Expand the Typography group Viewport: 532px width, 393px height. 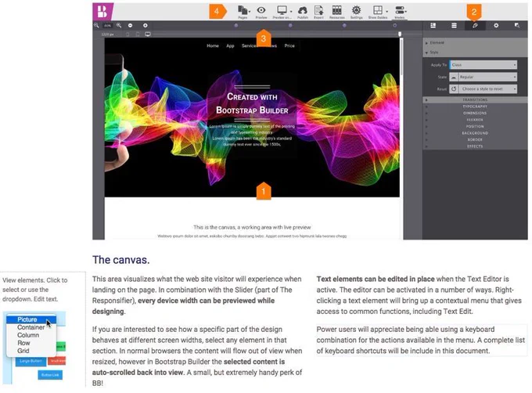(475, 106)
